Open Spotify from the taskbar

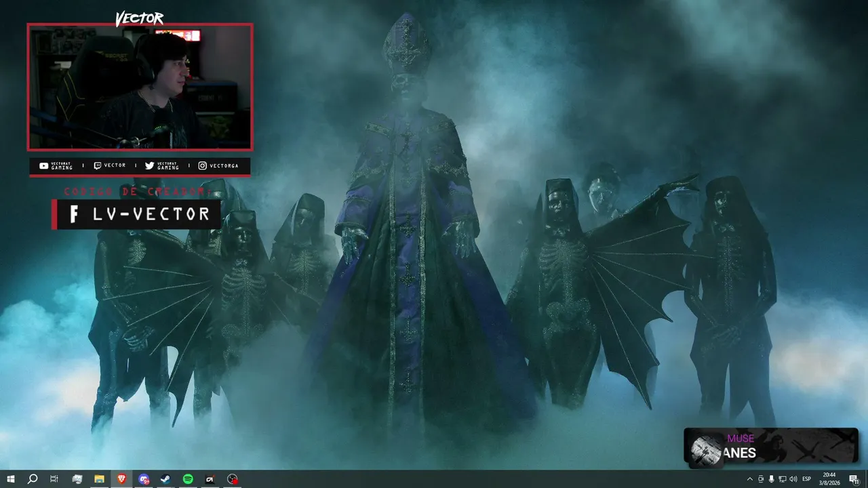pyautogui.click(x=188, y=479)
